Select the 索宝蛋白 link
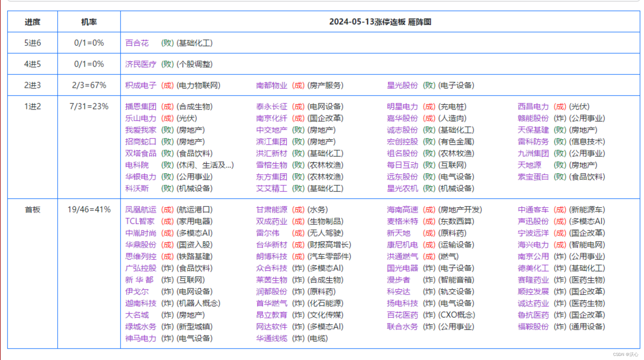Screen dimensions: 644x360 [x=533, y=177]
